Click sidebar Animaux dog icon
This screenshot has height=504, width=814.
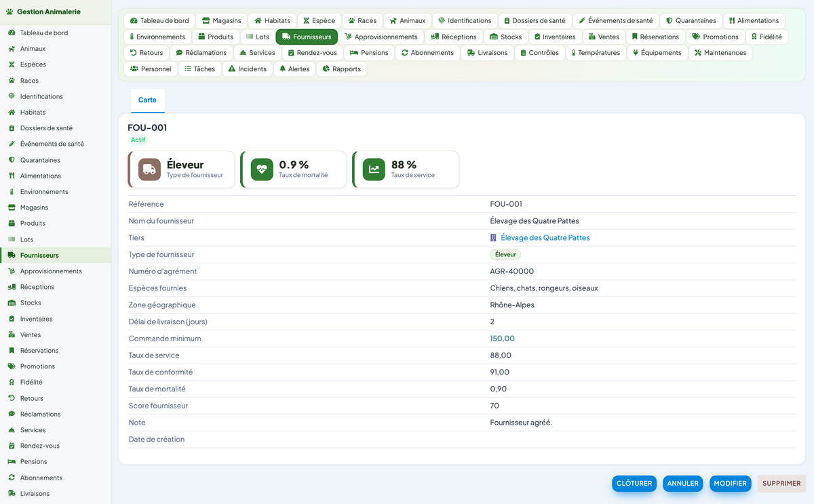point(12,49)
